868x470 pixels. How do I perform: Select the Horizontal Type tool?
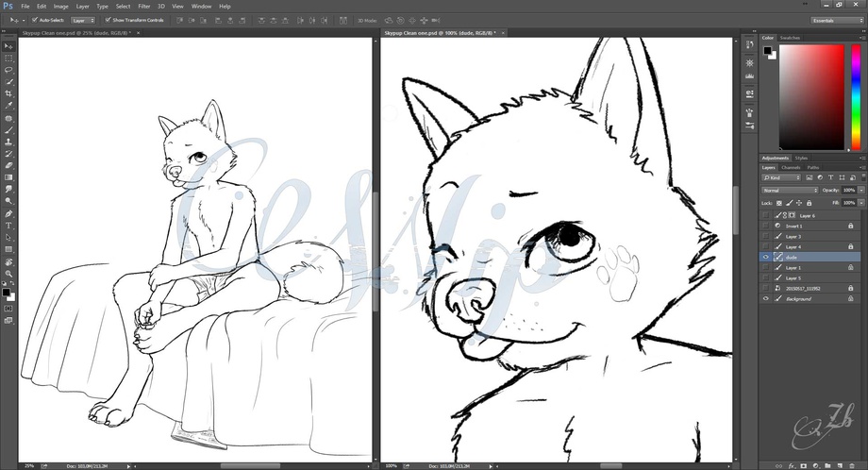pyautogui.click(x=8, y=226)
